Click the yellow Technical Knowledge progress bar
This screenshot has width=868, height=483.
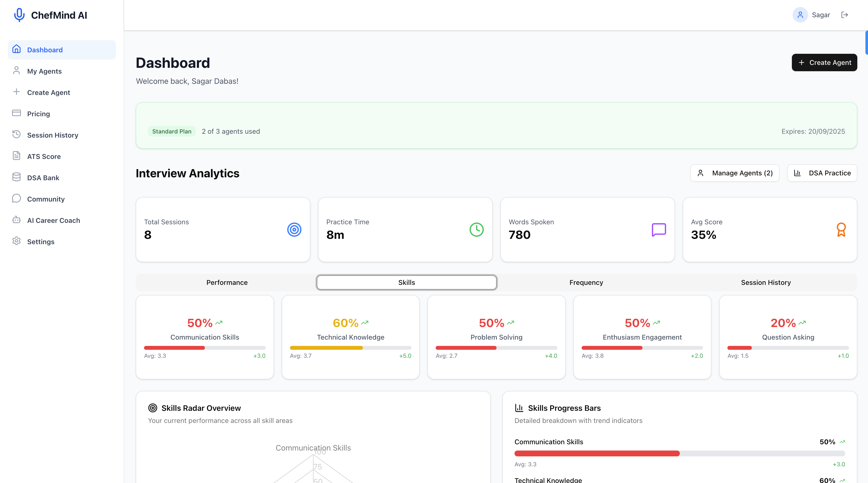[350, 348]
